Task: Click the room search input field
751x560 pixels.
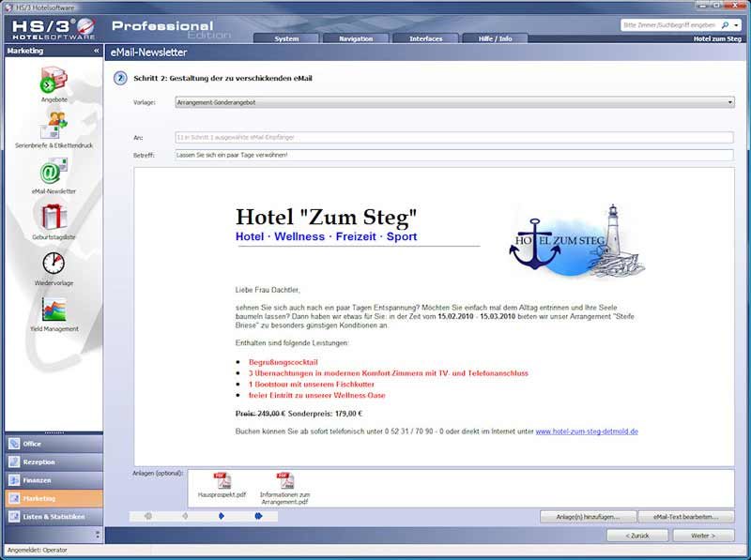Action: coord(670,25)
